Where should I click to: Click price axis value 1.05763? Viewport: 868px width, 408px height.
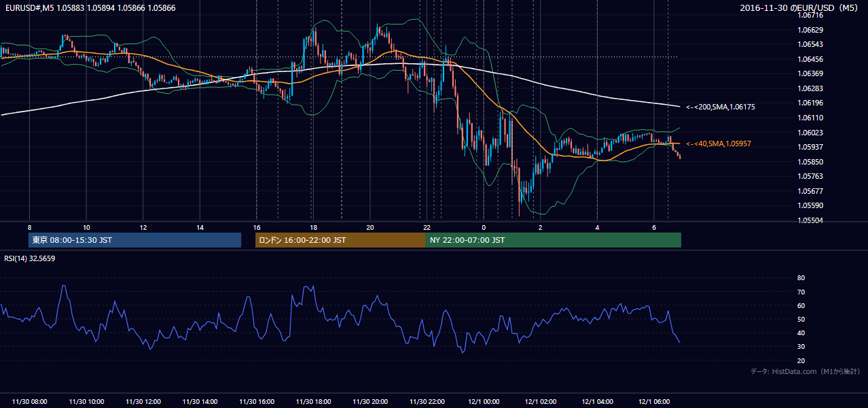[x=811, y=176]
